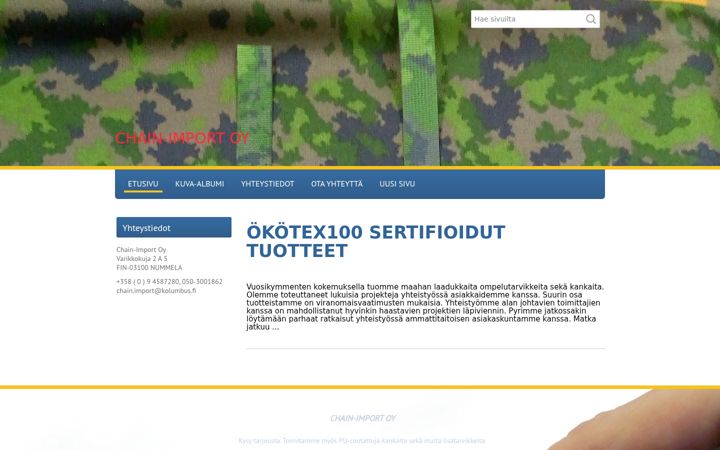Click footer text 'Kysy tarjousta'
The image size is (720, 450).
[259, 441]
